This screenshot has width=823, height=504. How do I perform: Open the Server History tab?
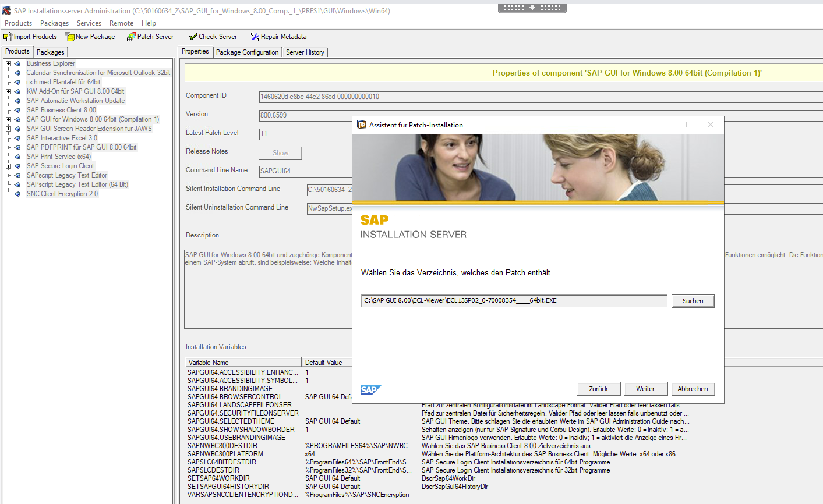click(x=305, y=52)
